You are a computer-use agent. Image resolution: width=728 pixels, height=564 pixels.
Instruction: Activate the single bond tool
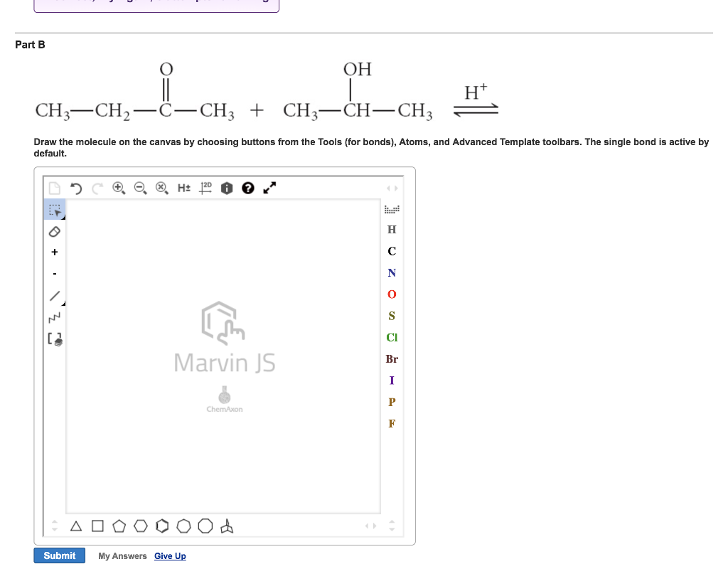click(55, 294)
